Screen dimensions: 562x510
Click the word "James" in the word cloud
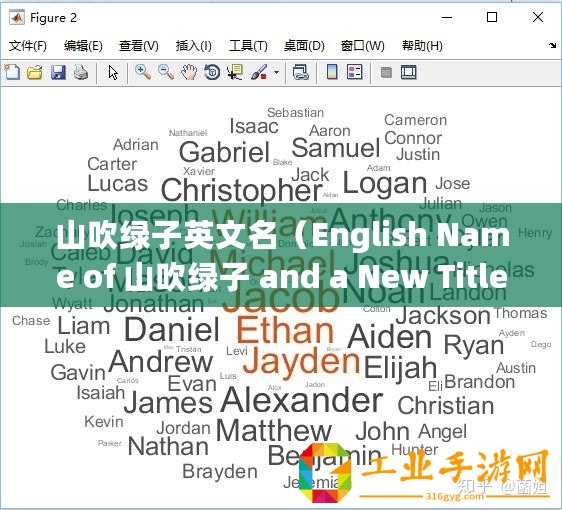tap(168, 402)
